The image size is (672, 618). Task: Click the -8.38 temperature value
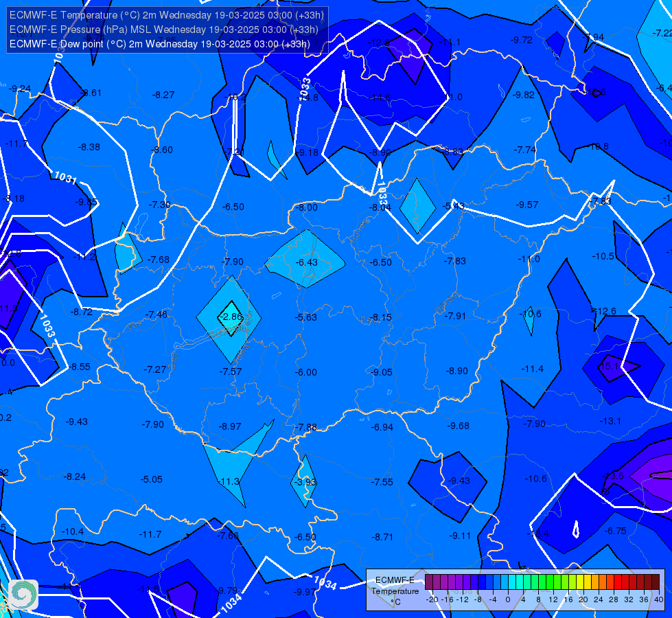[x=89, y=147]
